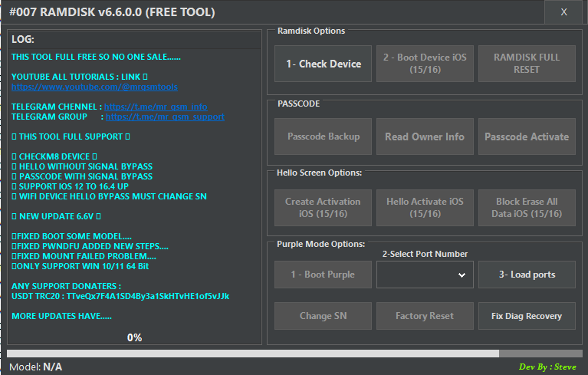Click Passcode Activate button
Image resolution: width=588 pixels, height=375 pixels.
[x=527, y=137]
